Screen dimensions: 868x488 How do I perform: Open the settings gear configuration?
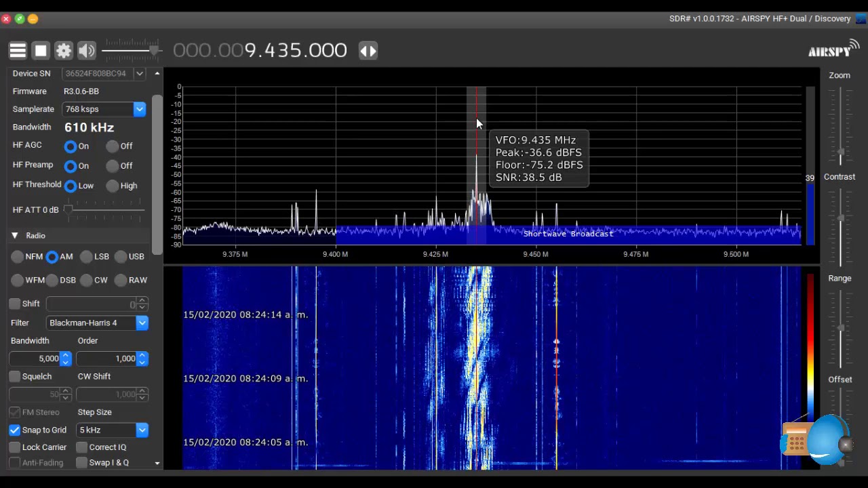(64, 51)
